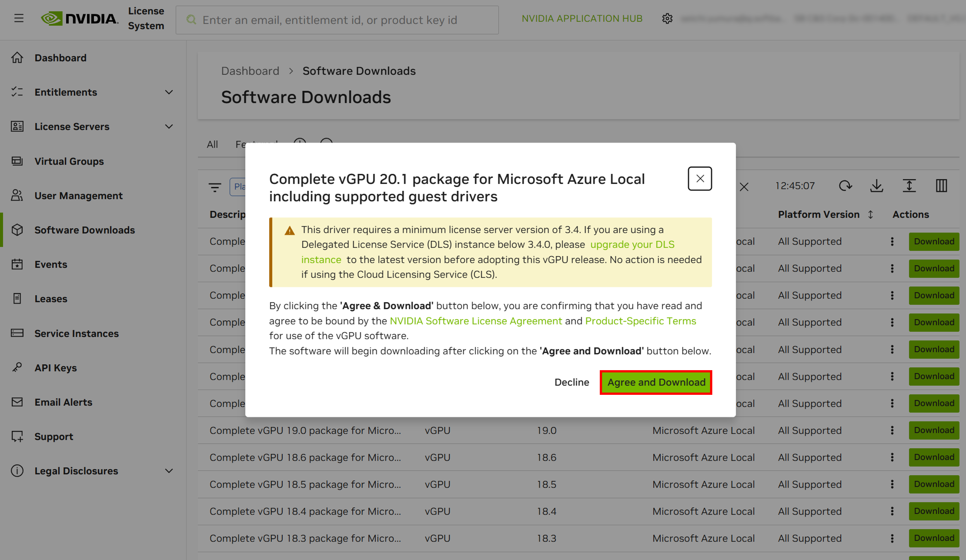Click the '18.5' version cell
The width and height of the screenshot is (966, 560).
[546, 484]
